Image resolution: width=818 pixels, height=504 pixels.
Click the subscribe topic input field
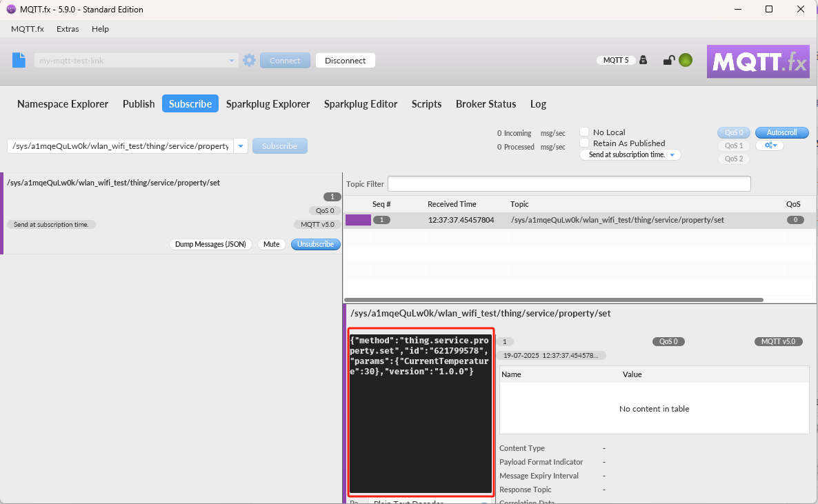(x=121, y=146)
